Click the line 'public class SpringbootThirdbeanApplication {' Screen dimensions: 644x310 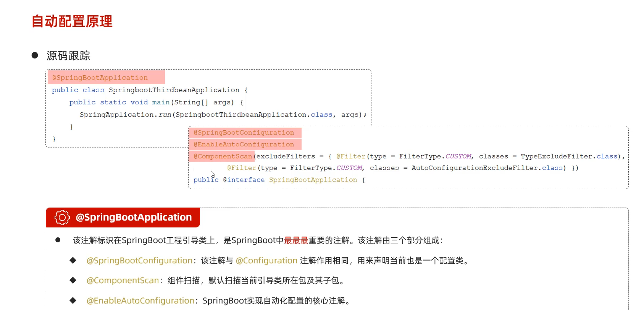150,90
